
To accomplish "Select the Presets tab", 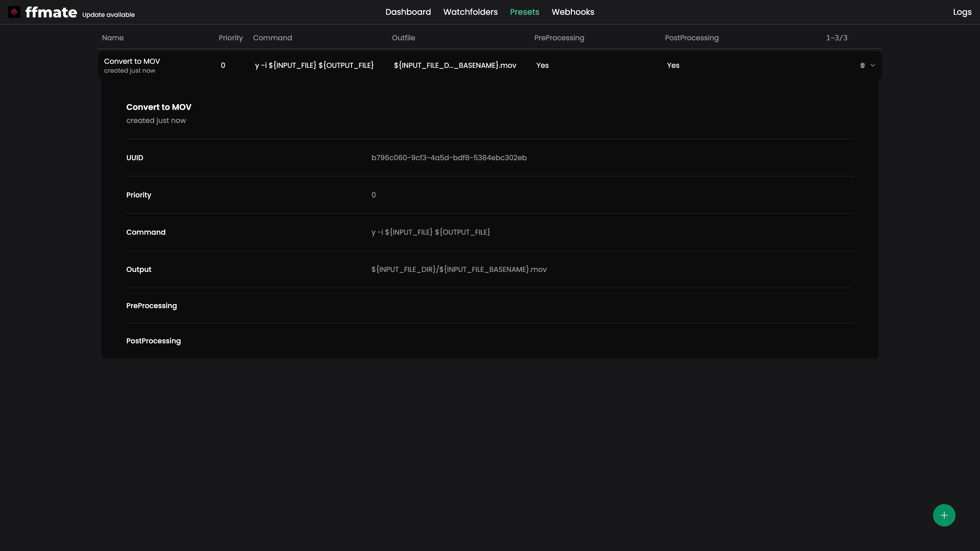I will click(524, 12).
